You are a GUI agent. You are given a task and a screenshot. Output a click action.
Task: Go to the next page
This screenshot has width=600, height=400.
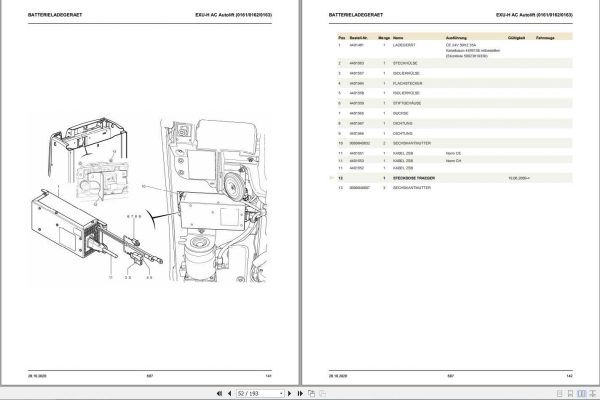[290, 393]
